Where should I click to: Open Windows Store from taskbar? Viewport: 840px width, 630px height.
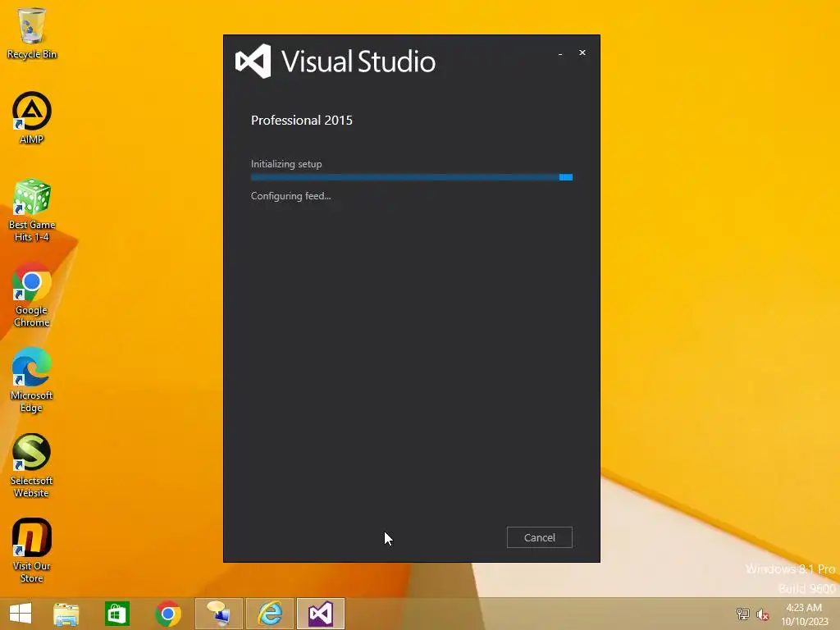[x=116, y=614]
